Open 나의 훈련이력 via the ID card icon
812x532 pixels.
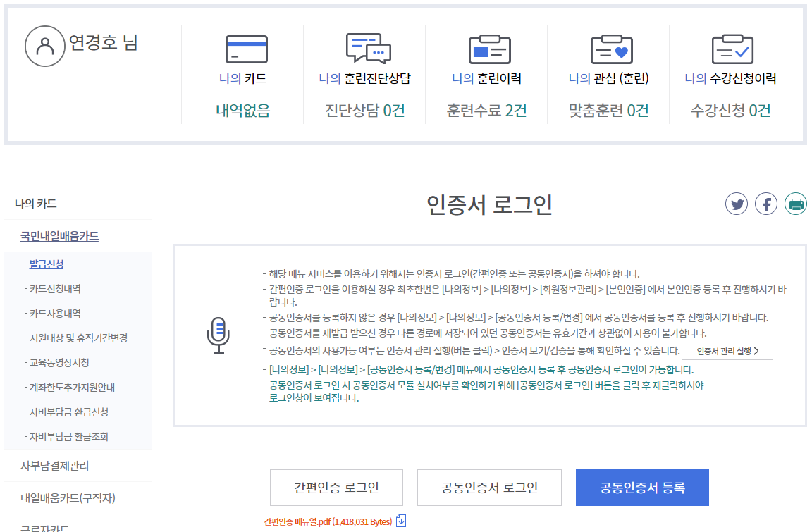point(488,49)
